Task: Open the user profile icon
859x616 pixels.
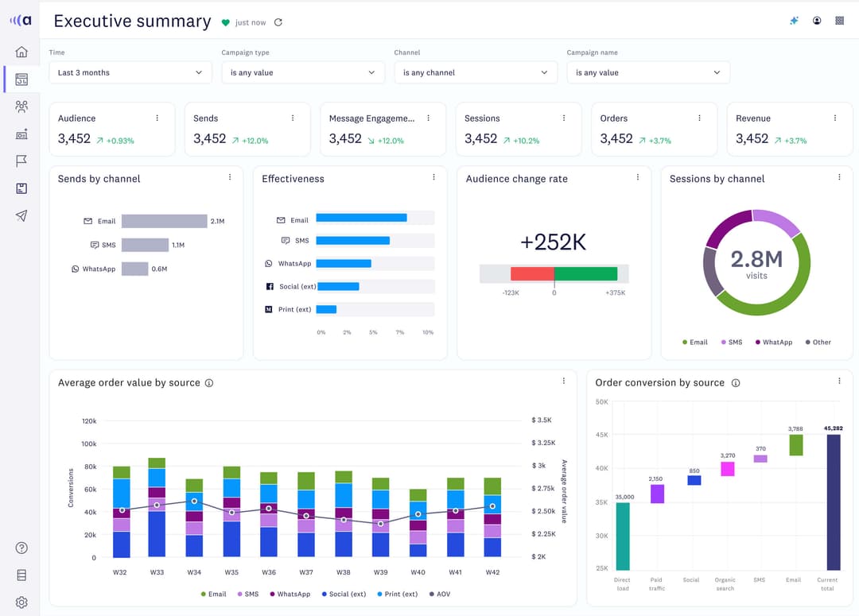Action: coord(817,21)
